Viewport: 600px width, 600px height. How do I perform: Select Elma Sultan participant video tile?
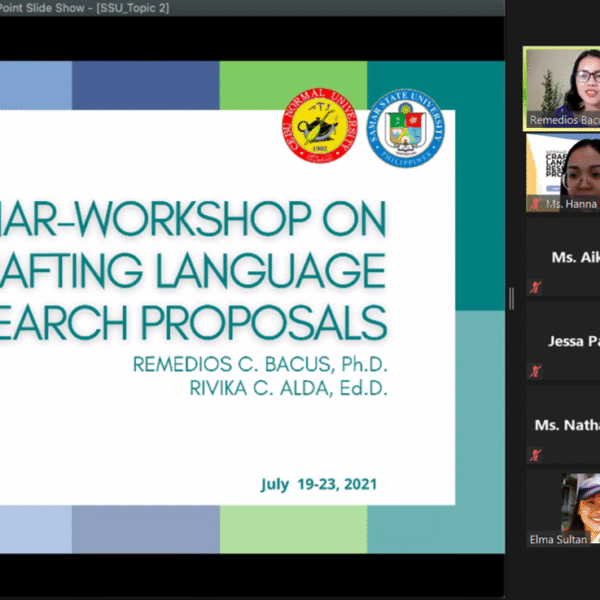point(563,509)
